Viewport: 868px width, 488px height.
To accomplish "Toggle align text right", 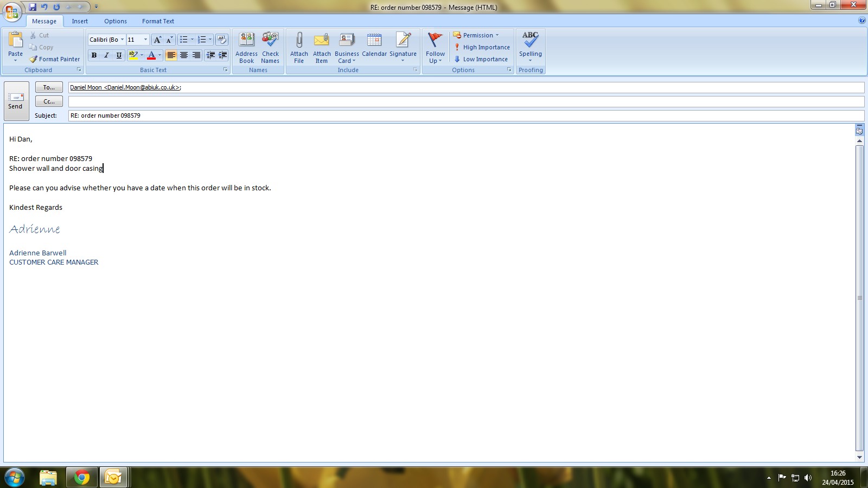I will pyautogui.click(x=196, y=55).
